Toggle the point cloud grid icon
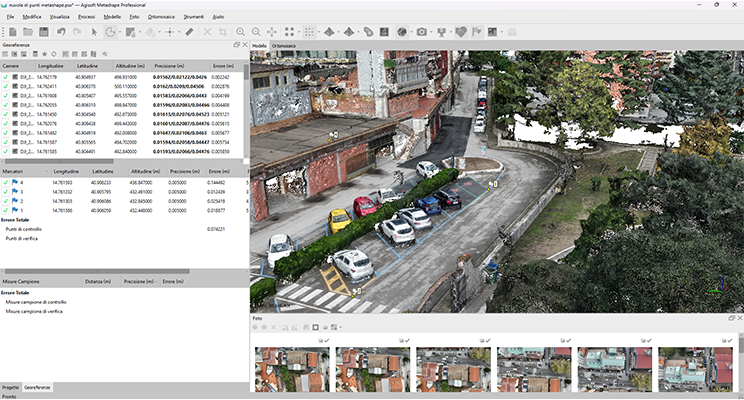 (309, 32)
